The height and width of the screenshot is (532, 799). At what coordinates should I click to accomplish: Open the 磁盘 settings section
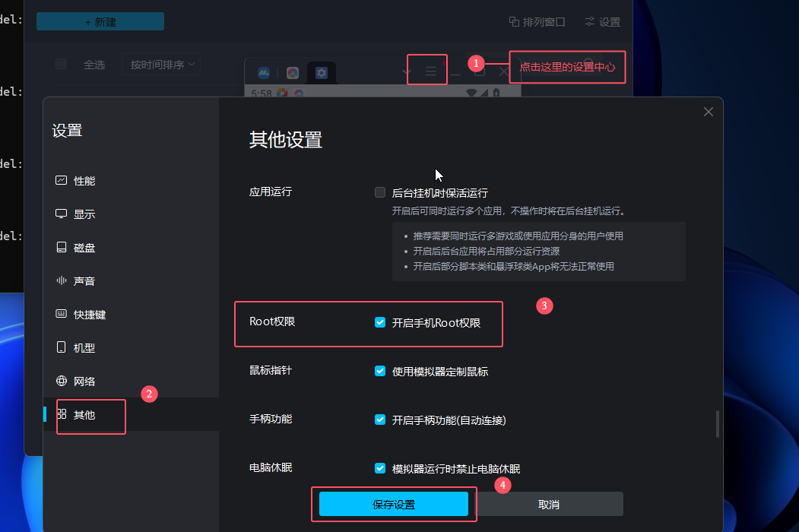(x=131, y=248)
